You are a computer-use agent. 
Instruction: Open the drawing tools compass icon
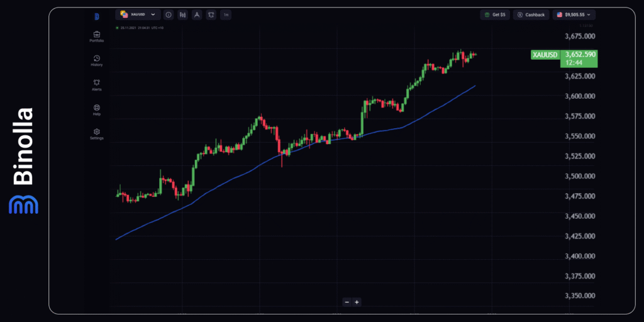pyautogui.click(x=197, y=14)
